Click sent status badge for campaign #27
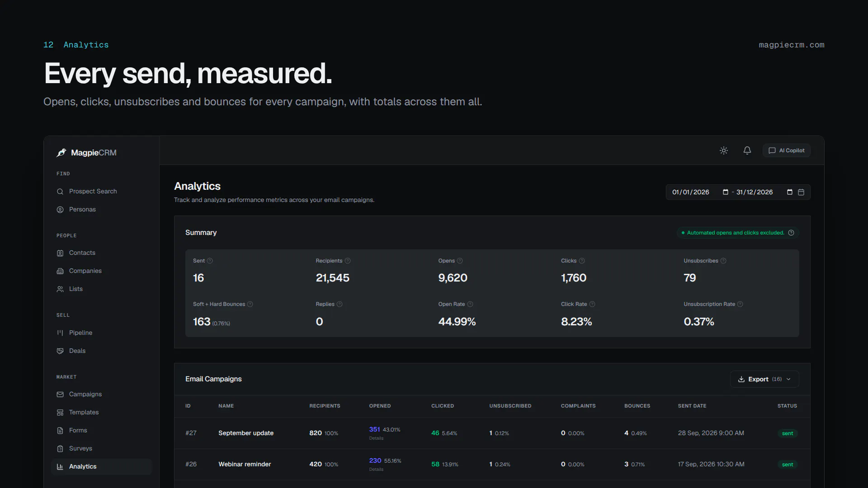 [788, 433]
